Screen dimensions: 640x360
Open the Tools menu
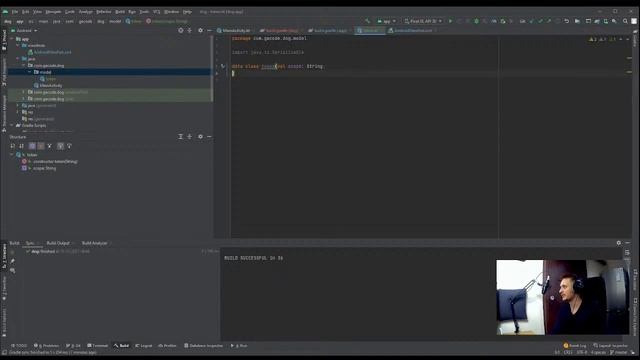tap(144, 12)
